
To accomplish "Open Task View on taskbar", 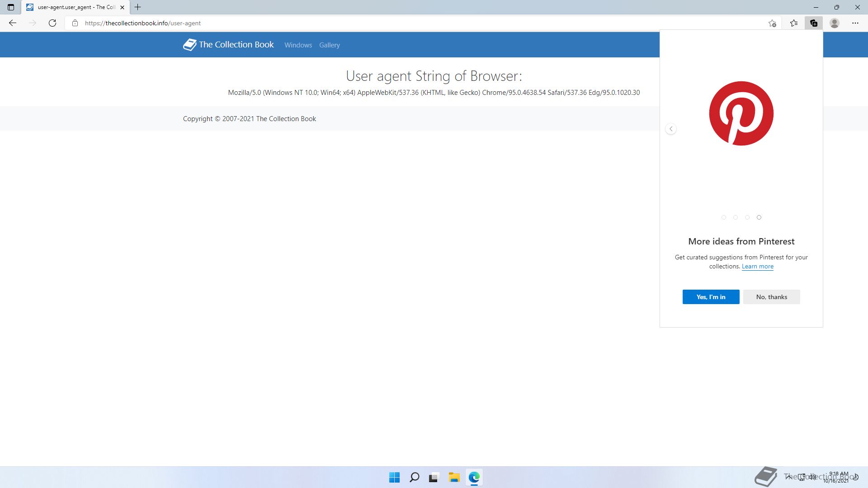I will (434, 477).
